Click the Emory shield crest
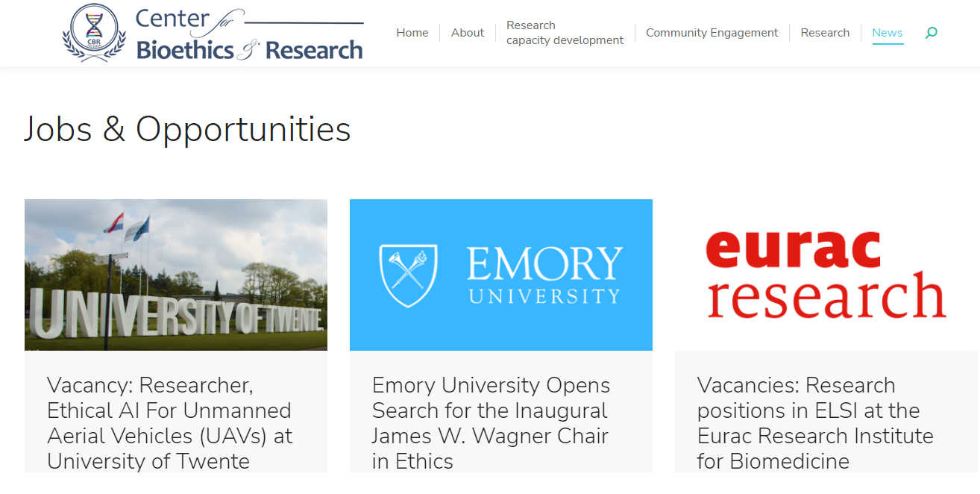The height and width of the screenshot is (494, 980). click(x=409, y=275)
